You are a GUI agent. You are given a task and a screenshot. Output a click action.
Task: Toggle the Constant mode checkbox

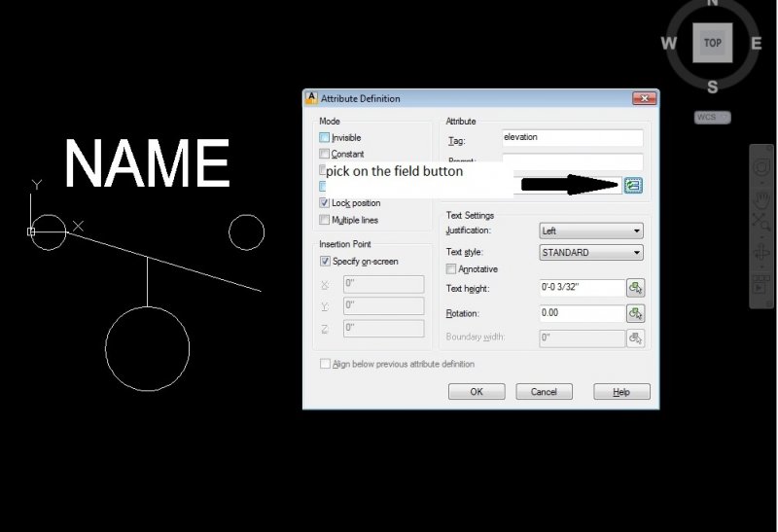click(325, 154)
